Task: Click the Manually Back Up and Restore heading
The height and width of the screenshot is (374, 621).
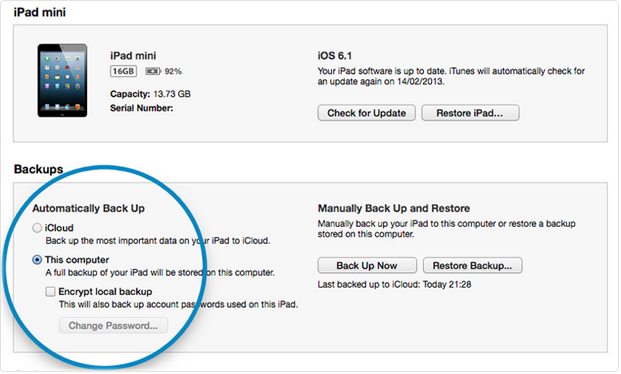Action: click(394, 208)
